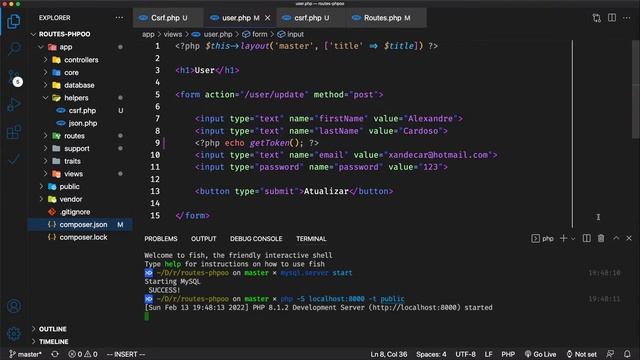Expand the core folder

pos(45,72)
